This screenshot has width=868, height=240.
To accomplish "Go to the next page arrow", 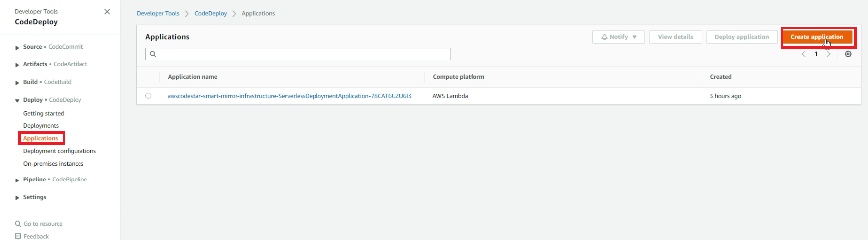I will click(828, 54).
